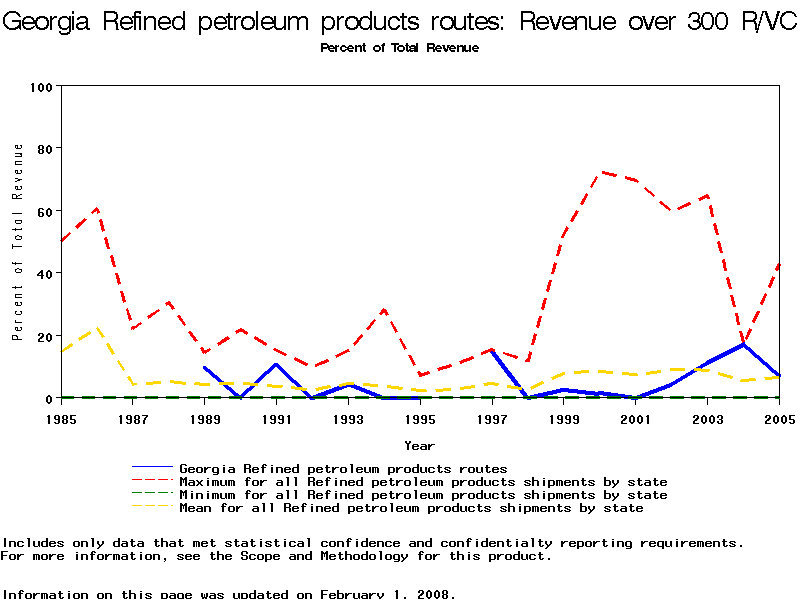Click the Percent of Total Revenue subtitle under the title

point(399,48)
